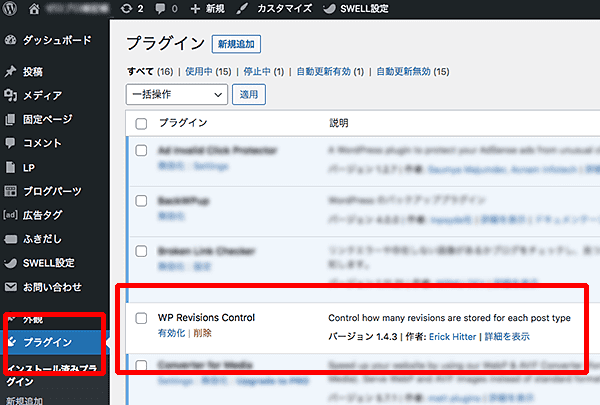This screenshot has width=600, height=405.
Task: Click the [ad] 広告タグ icon
Action: coord(10,215)
